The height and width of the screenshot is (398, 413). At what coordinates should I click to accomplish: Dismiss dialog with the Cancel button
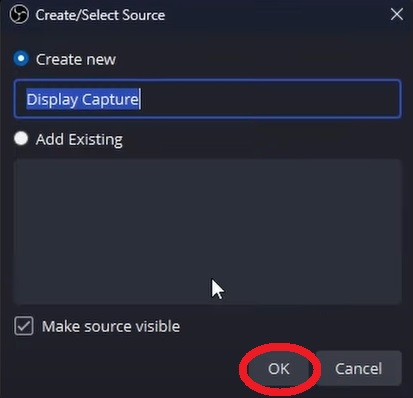[x=359, y=369]
